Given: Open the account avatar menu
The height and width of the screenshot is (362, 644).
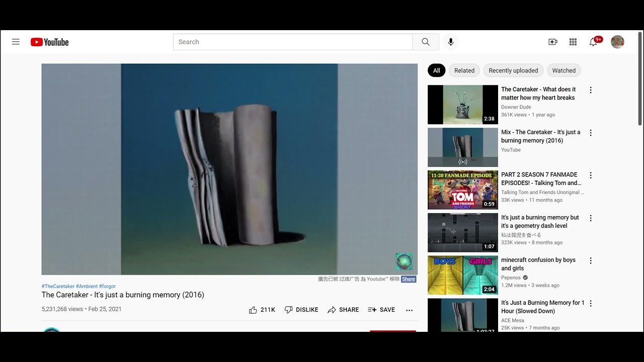Looking at the screenshot, I should pyautogui.click(x=617, y=42).
